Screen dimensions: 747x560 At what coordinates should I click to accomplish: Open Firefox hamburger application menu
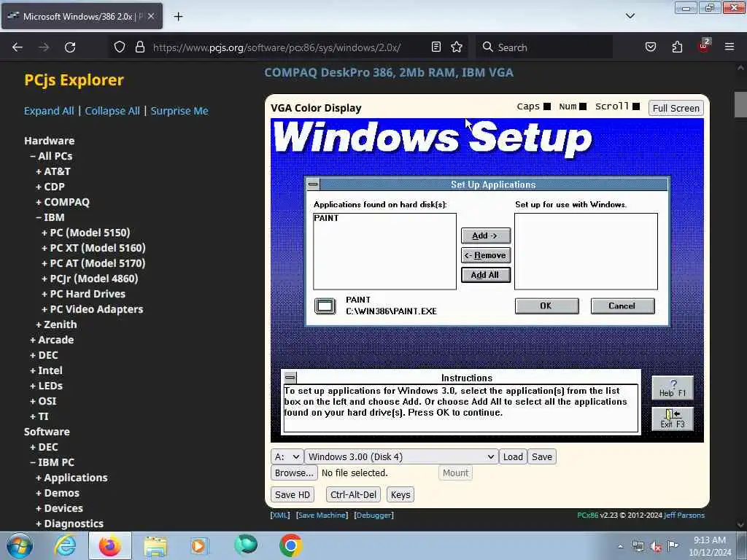coord(729,47)
